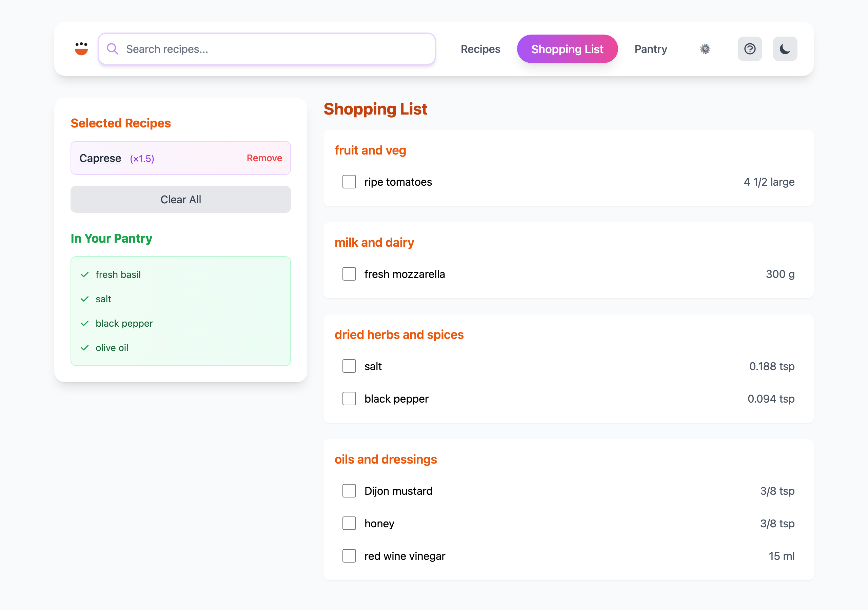This screenshot has width=868, height=610.
Task: Open settings via the gear icon
Action: coord(705,48)
